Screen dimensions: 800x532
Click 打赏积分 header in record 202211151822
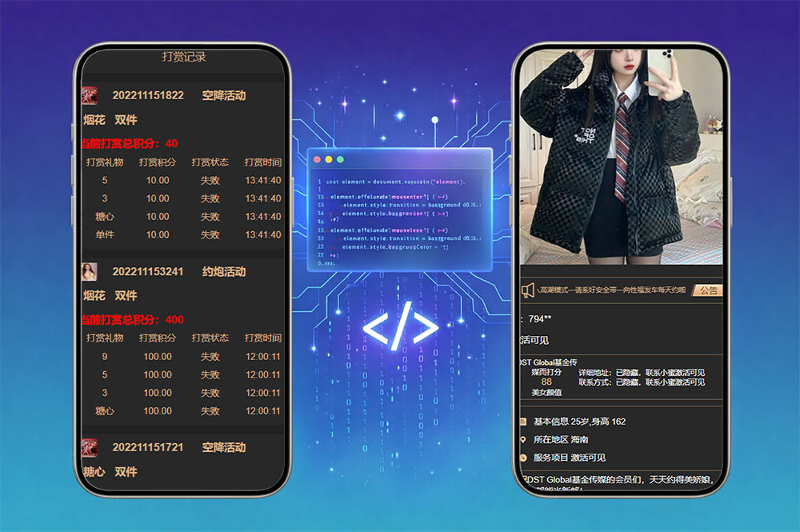157,162
